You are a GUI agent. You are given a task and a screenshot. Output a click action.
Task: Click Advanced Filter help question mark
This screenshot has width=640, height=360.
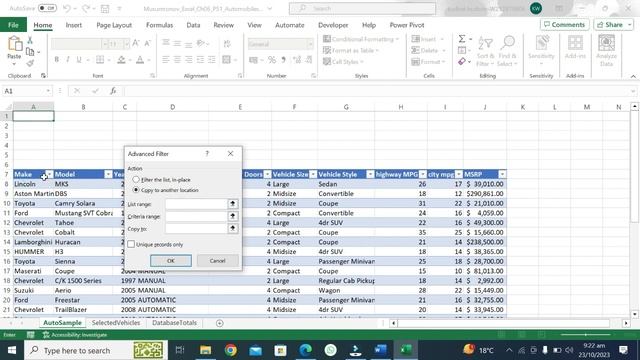pyautogui.click(x=207, y=153)
